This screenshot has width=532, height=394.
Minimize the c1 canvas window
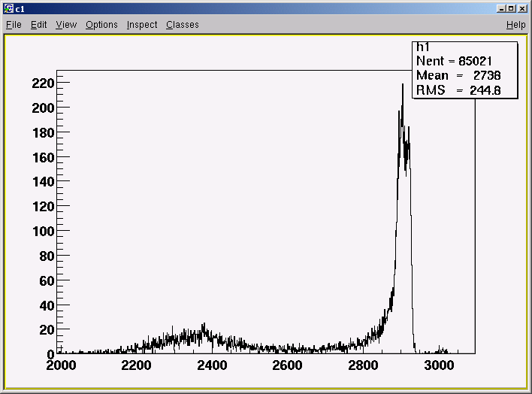501,8
